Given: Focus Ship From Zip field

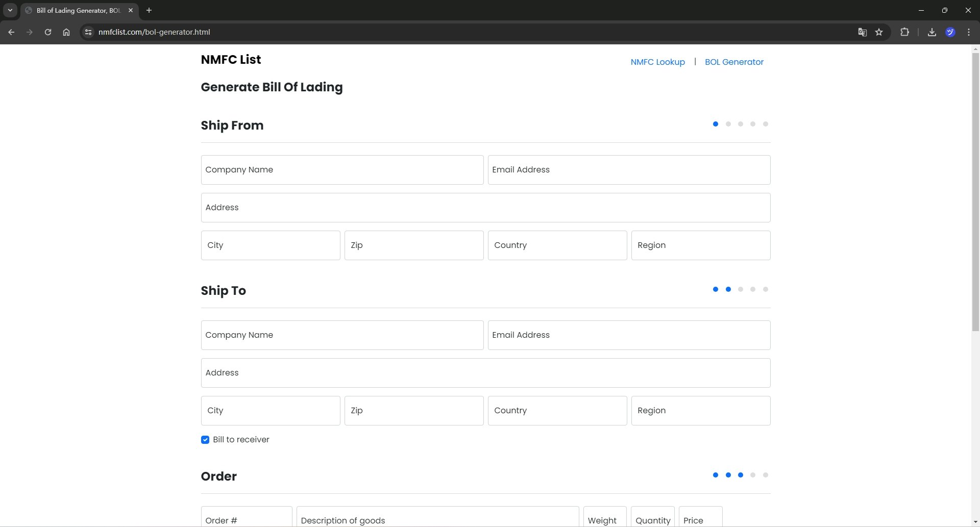Looking at the screenshot, I should [x=414, y=245].
